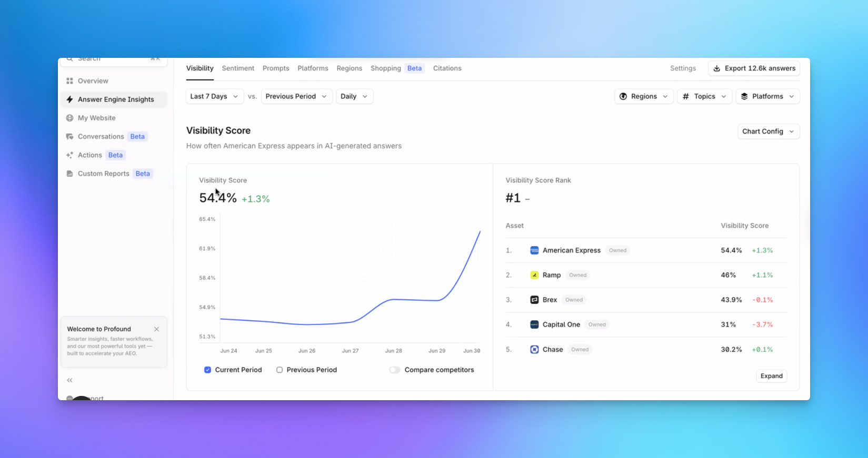Image resolution: width=868 pixels, height=458 pixels.
Task: Open the Daily interval dropdown
Action: (x=354, y=96)
